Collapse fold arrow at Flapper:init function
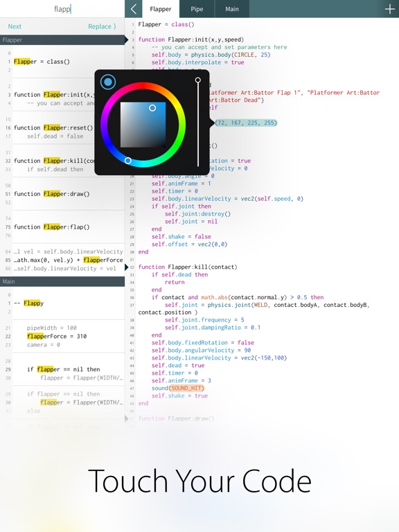The width and height of the screenshot is (399, 532). [x=127, y=39]
